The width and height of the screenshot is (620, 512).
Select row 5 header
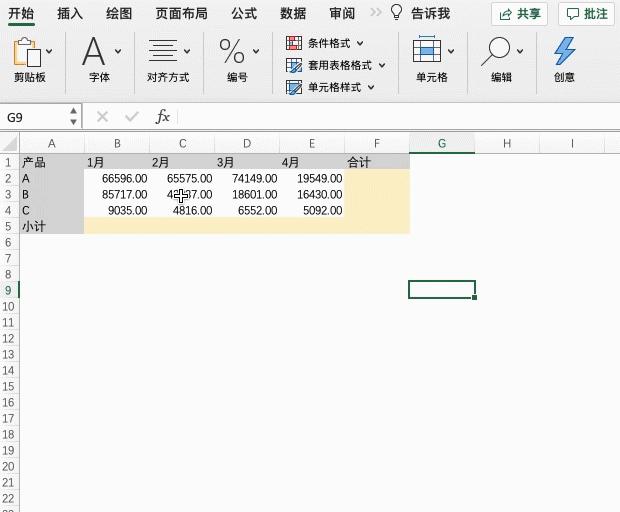click(x=9, y=227)
